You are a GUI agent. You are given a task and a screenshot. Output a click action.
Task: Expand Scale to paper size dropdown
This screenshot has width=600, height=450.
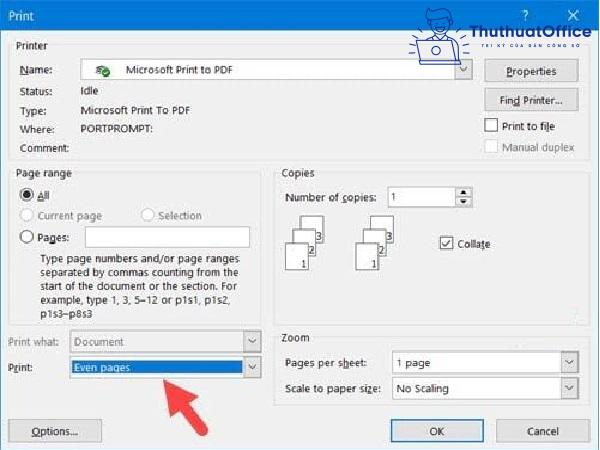click(x=569, y=388)
